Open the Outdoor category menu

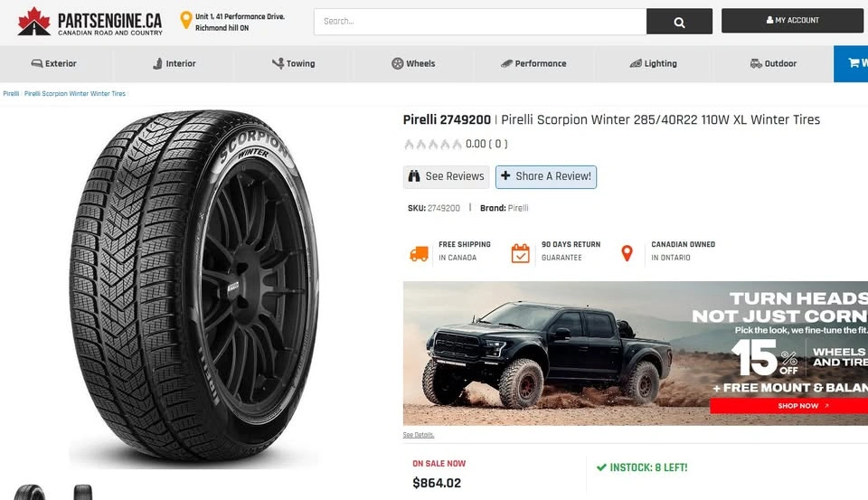click(773, 63)
